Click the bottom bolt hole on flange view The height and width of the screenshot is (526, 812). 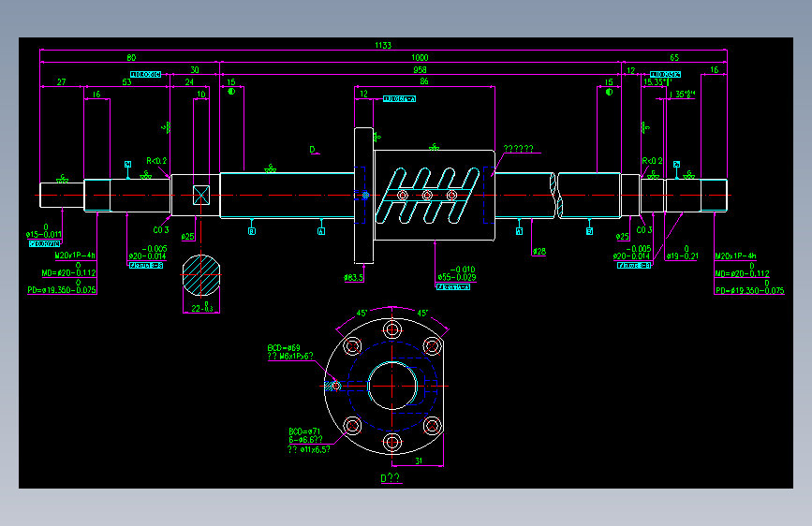click(x=392, y=443)
